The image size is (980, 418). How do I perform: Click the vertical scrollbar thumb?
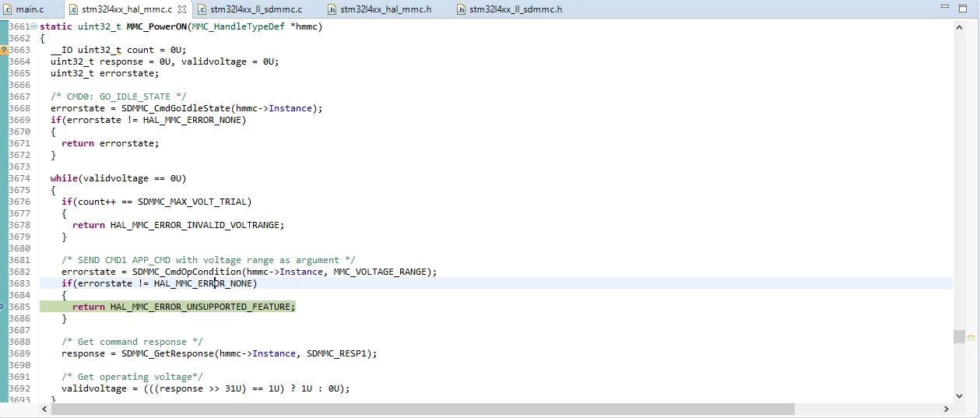pyautogui.click(x=959, y=336)
